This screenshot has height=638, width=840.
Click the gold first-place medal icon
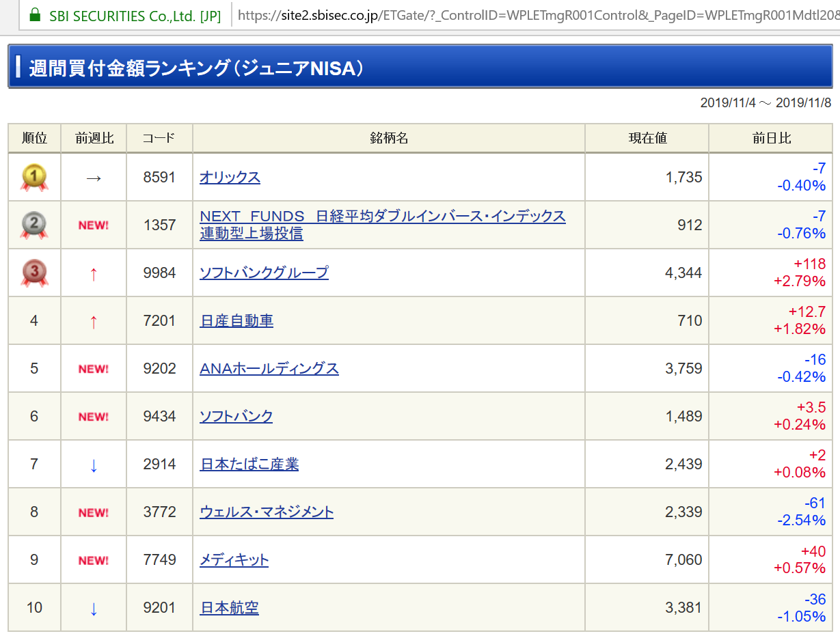[34, 178]
